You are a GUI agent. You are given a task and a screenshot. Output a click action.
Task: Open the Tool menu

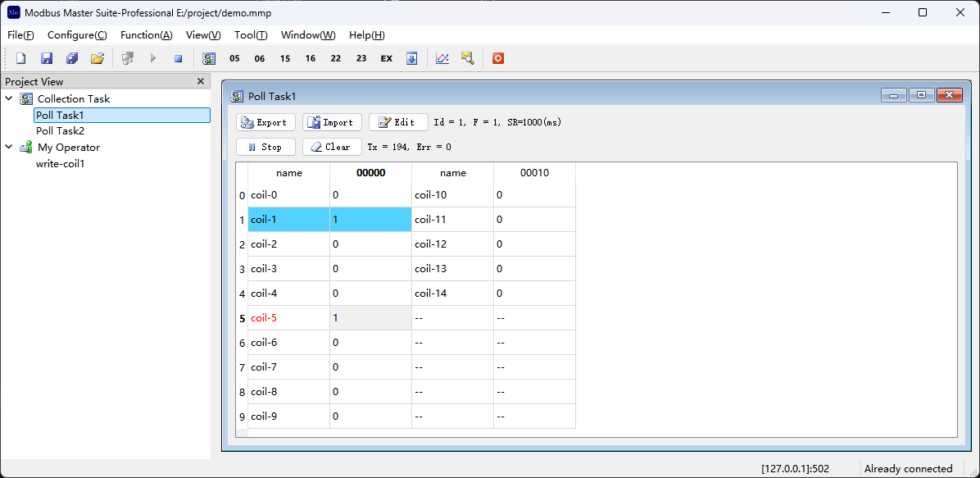coord(251,35)
